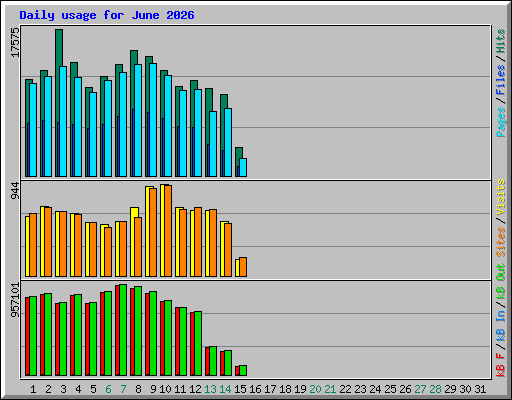Click the green kB bar for day 12
Screen dimensions: 512x400
(x=198, y=344)
